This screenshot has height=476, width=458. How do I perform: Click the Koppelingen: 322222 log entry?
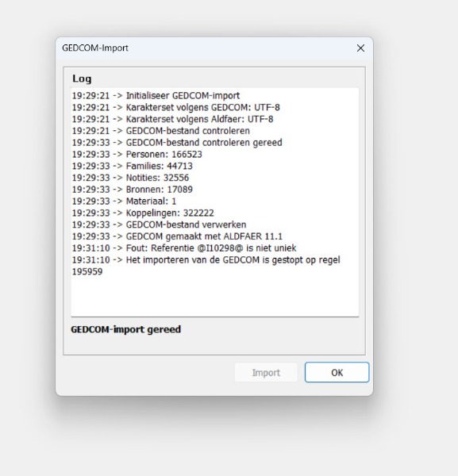coord(143,213)
